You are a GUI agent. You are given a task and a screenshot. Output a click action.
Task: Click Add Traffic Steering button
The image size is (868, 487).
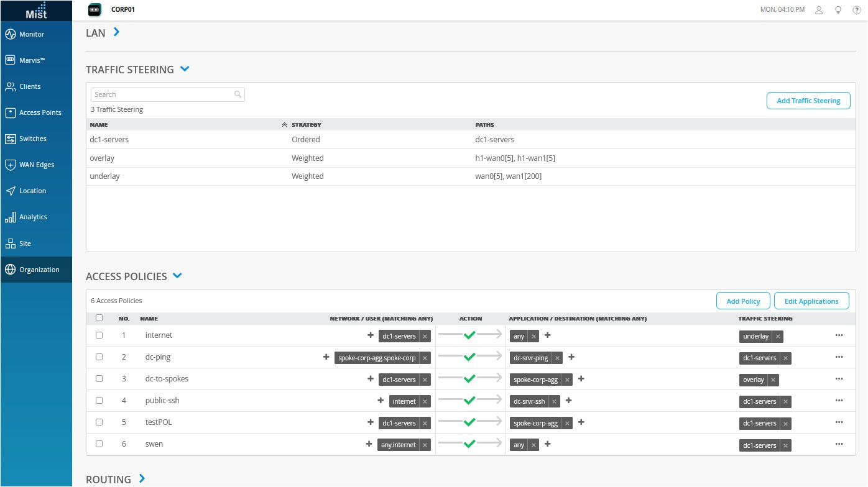808,101
